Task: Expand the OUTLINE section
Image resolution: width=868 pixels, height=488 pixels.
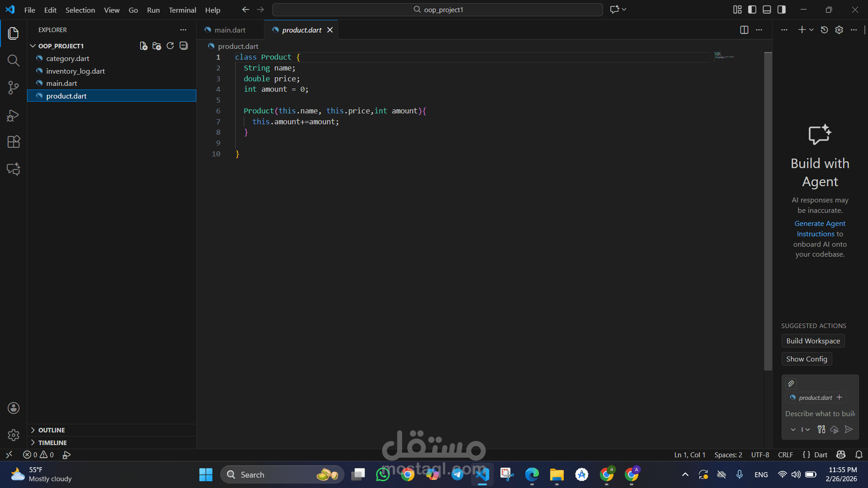Action: tap(51, 430)
